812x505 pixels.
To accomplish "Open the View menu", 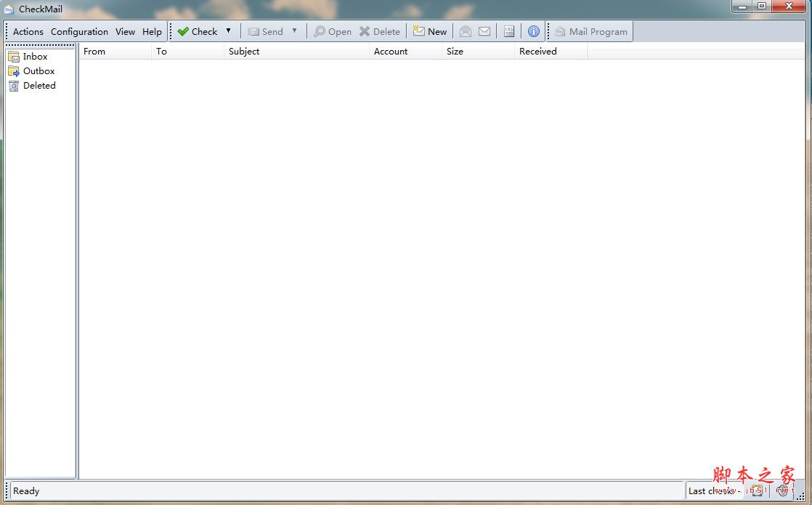I will [x=125, y=31].
